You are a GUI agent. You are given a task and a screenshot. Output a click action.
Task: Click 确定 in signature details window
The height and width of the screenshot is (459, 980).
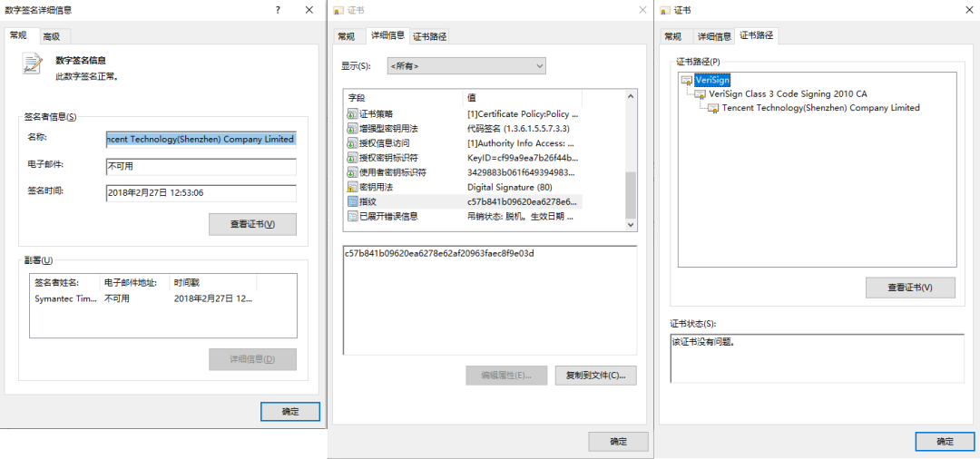(290, 412)
